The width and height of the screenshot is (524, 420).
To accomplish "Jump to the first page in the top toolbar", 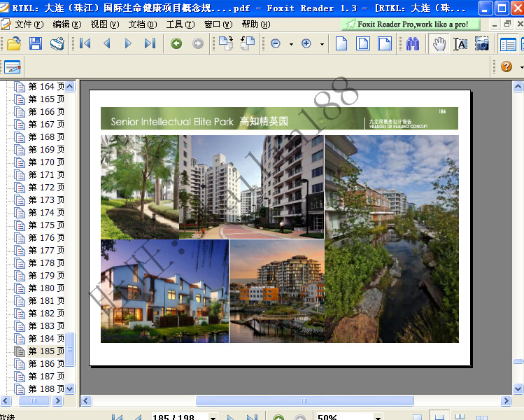I will click(85, 43).
